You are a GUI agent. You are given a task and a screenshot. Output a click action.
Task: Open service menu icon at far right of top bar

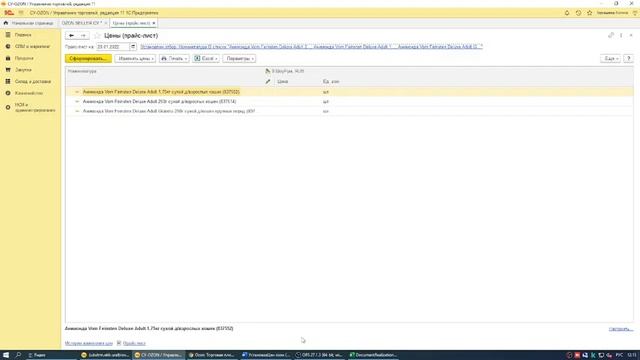pos(635,13)
